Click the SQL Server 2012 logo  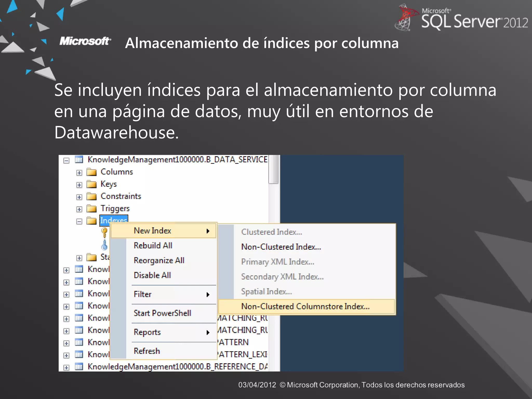[x=461, y=18]
